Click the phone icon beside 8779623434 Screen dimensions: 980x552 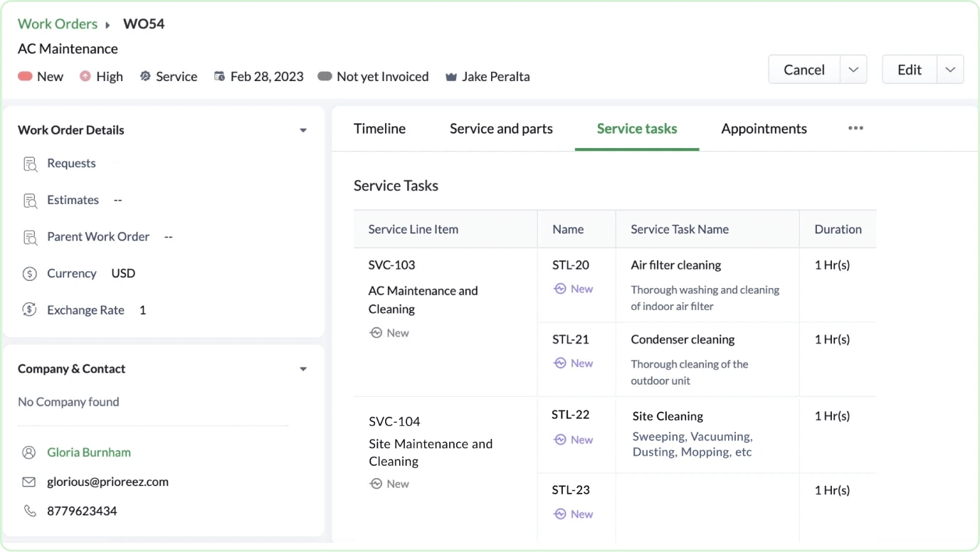(x=29, y=511)
